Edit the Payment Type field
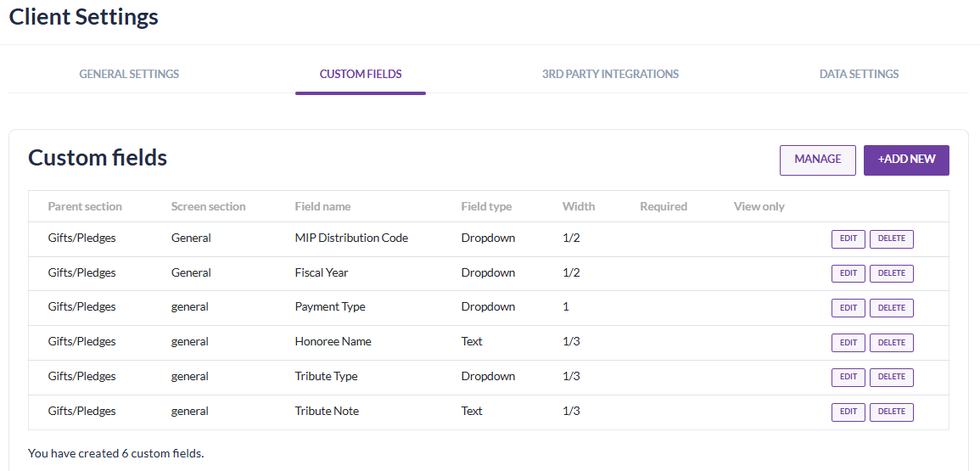Viewport: 980px width, 471px height. (x=848, y=307)
